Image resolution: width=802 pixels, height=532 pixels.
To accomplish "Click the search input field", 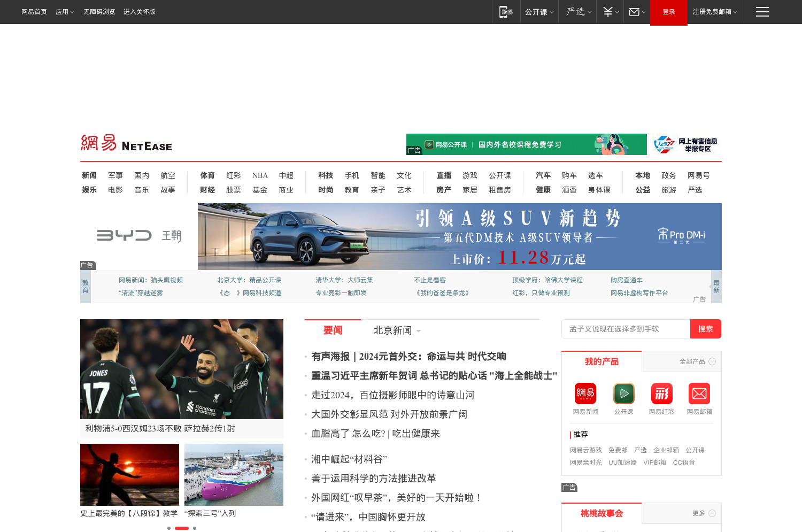I will coord(626,329).
